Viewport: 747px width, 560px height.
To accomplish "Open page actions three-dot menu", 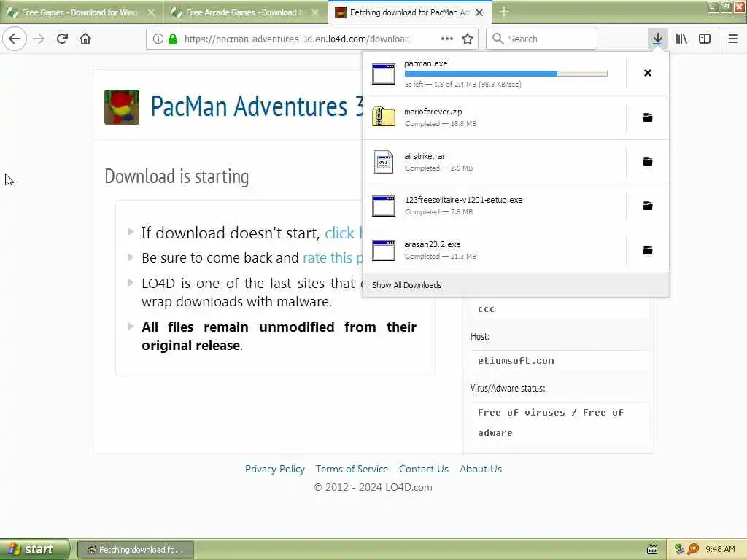I will click(447, 39).
